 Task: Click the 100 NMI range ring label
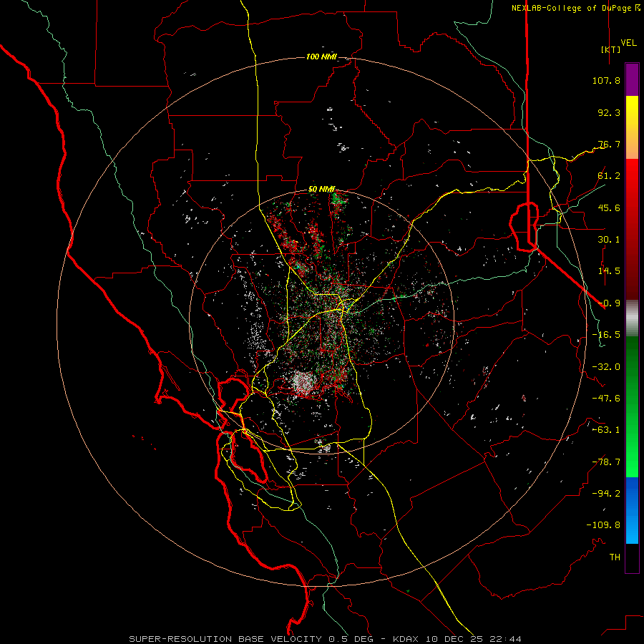(x=321, y=57)
